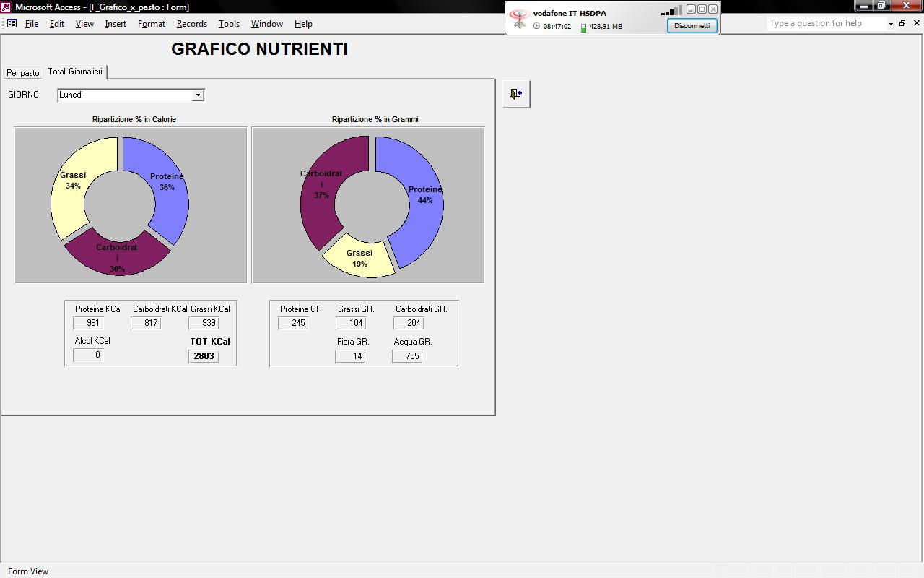Viewport: 924px width, 578px height.
Task: Open the Records menu
Action: [191, 24]
